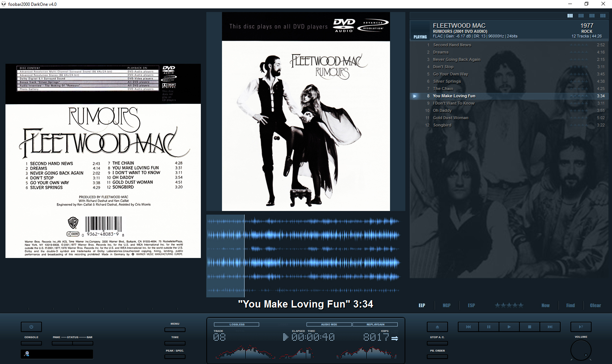Select track Never Going Back Again
Screen dimensions: 612x364
[x=509, y=59]
